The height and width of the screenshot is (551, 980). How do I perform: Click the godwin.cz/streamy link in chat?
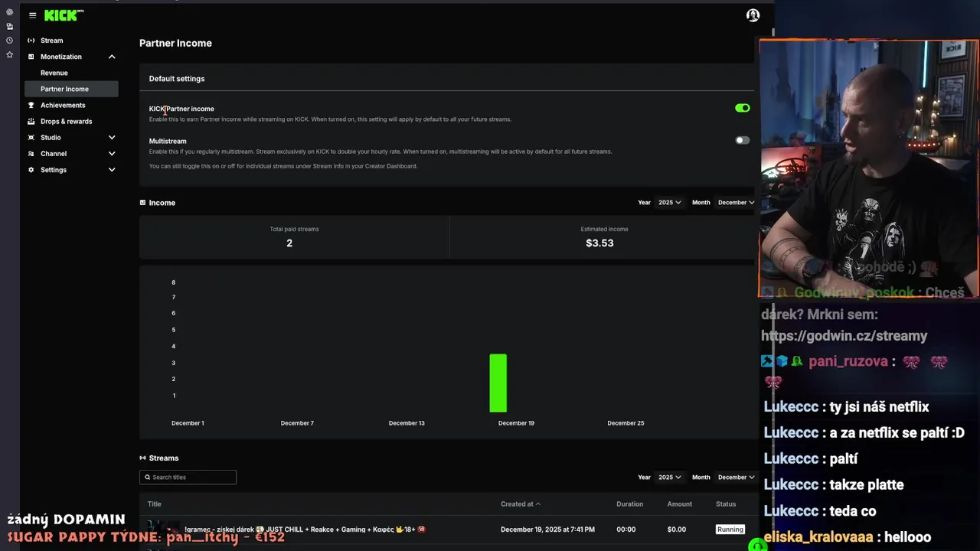(x=844, y=336)
